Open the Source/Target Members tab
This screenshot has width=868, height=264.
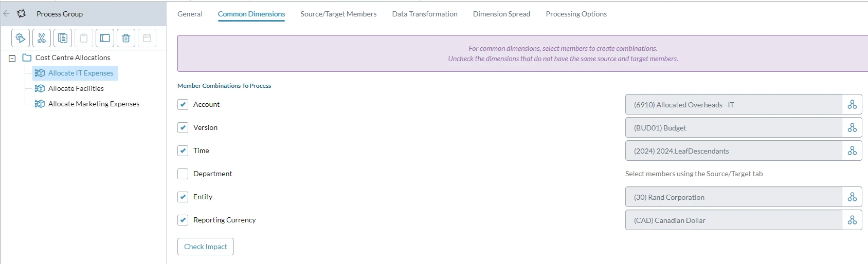click(338, 14)
